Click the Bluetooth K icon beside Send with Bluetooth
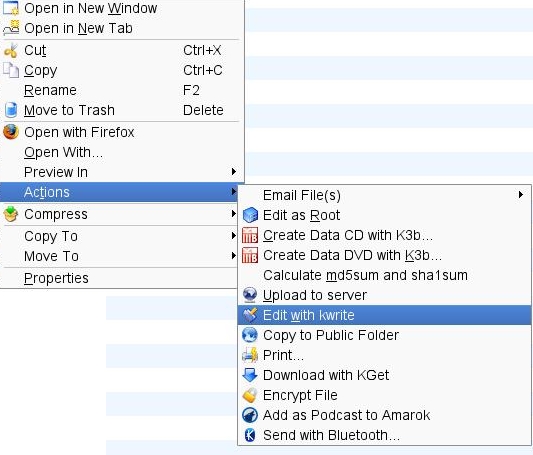Viewport: 533px width, 455px height. [250, 435]
